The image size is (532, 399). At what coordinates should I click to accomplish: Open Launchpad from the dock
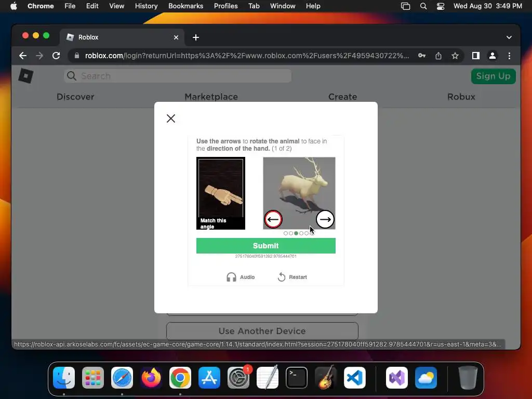(x=93, y=378)
